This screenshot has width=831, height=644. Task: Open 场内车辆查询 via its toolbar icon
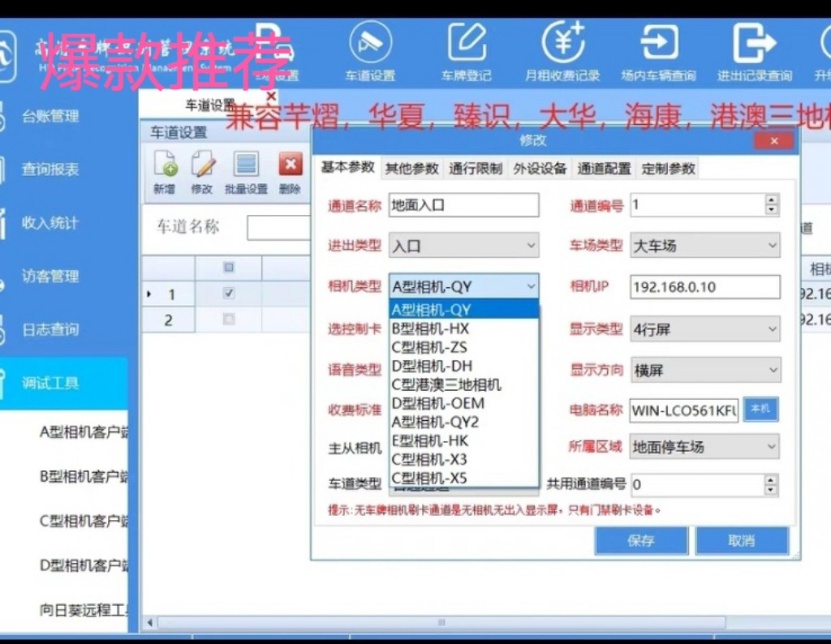(x=659, y=49)
